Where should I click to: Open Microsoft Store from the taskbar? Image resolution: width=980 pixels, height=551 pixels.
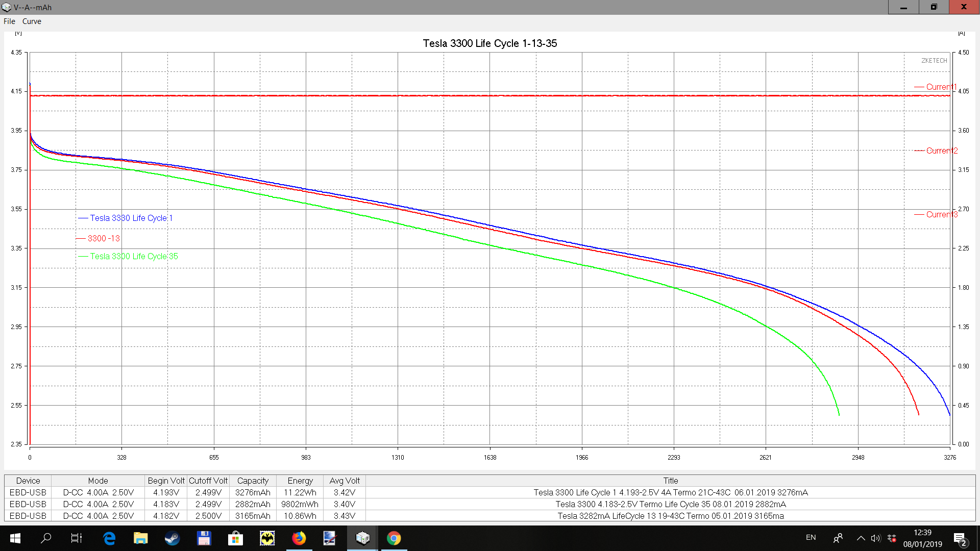tap(235, 538)
